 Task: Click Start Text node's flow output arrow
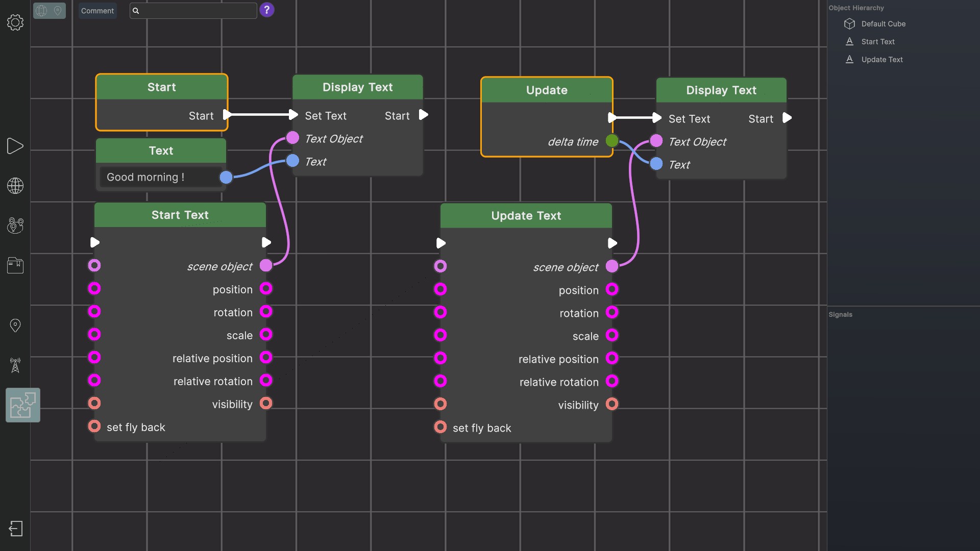pos(266,242)
